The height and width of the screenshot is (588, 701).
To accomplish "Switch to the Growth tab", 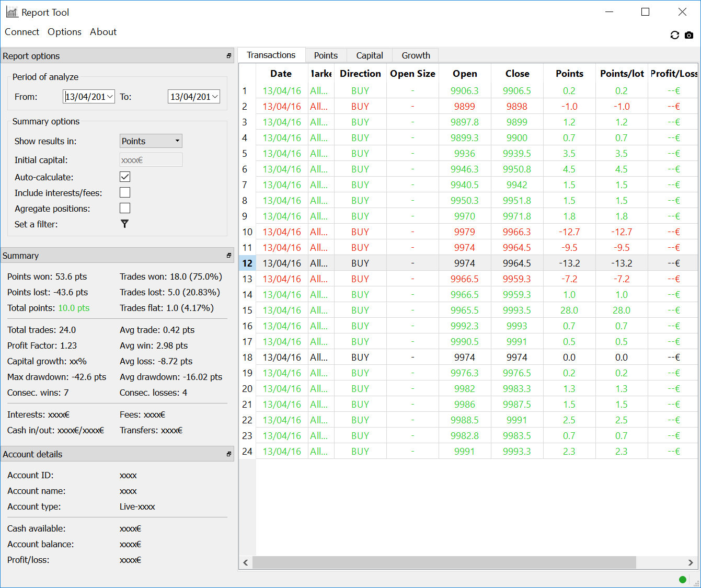I will pyautogui.click(x=416, y=55).
